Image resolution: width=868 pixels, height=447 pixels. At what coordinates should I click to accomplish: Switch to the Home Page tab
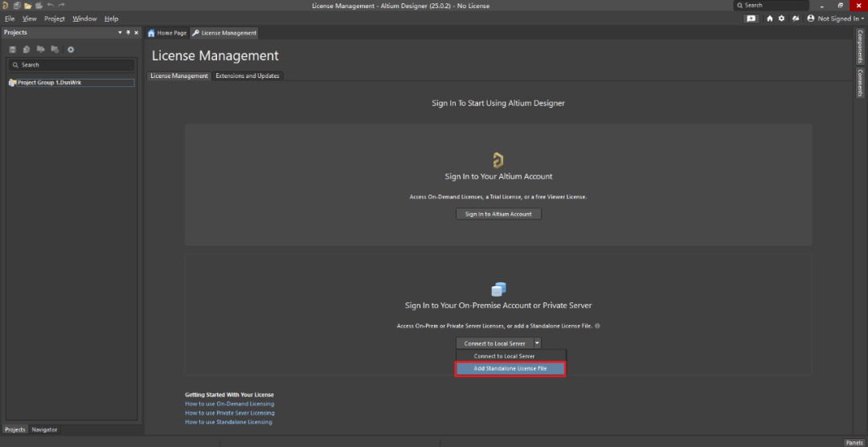(x=167, y=33)
